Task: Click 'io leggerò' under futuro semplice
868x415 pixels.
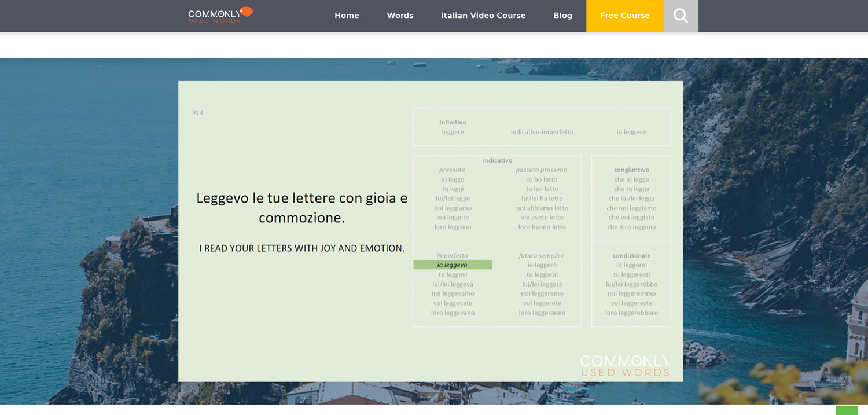Action: click(542, 265)
